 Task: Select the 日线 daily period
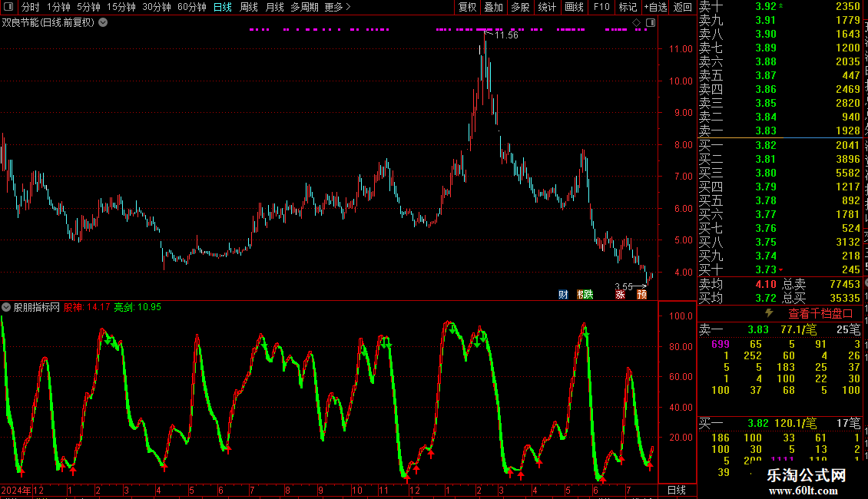pyautogui.click(x=223, y=7)
